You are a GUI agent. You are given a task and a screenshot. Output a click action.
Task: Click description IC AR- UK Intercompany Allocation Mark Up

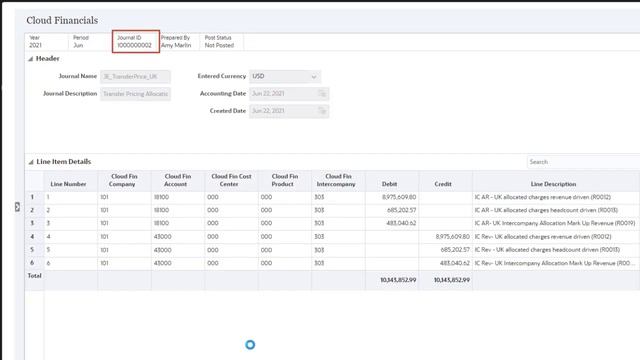556,223
